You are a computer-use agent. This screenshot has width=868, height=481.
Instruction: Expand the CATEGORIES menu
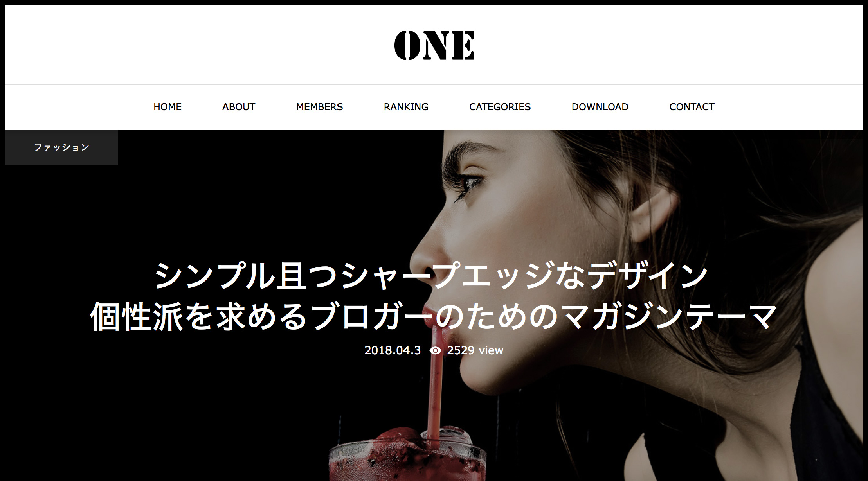(500, 107)
